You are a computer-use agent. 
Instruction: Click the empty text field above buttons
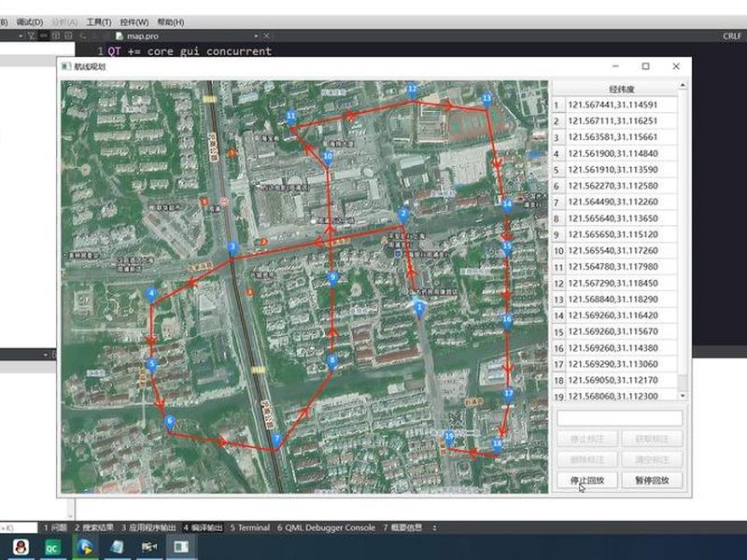point(620,418)
